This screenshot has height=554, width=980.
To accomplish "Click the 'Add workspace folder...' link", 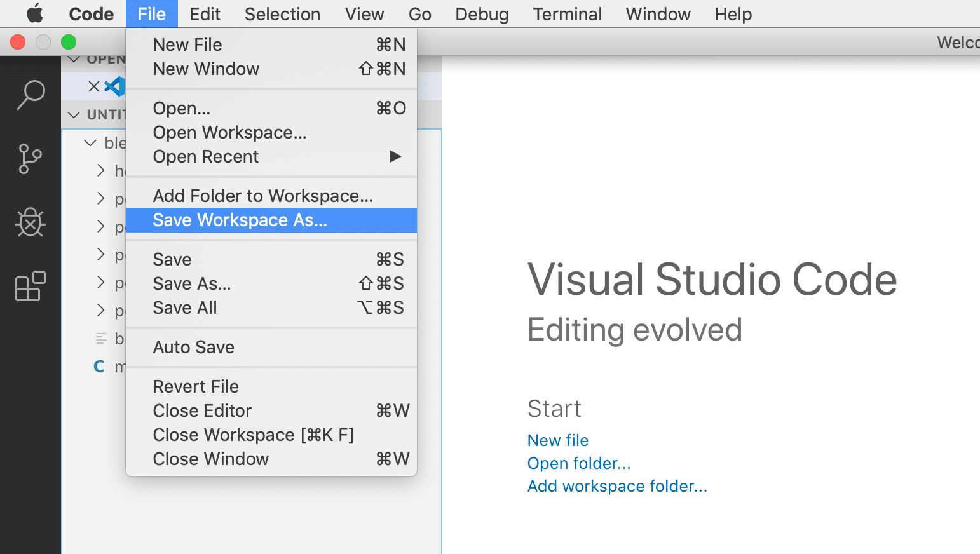I will point(617,486).
